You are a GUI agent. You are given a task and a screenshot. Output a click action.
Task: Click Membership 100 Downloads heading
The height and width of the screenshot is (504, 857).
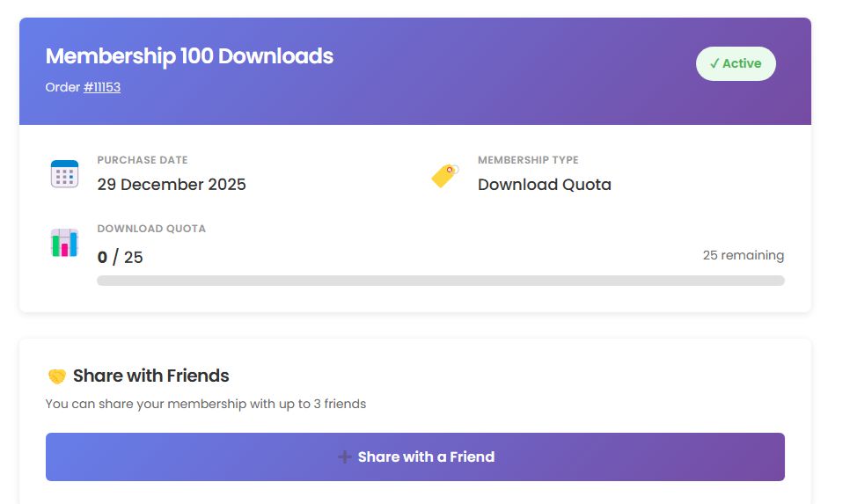pyautogui.click(x=189, y=56)
